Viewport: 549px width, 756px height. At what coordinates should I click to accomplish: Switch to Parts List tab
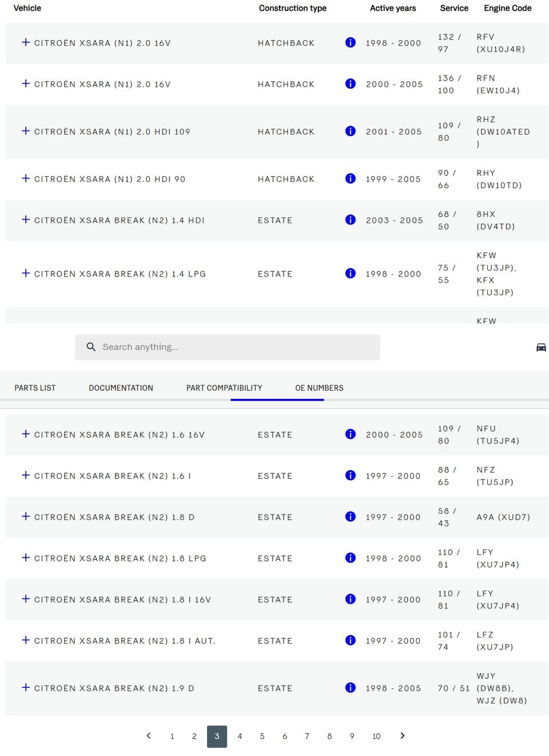[x=35, y=388]
